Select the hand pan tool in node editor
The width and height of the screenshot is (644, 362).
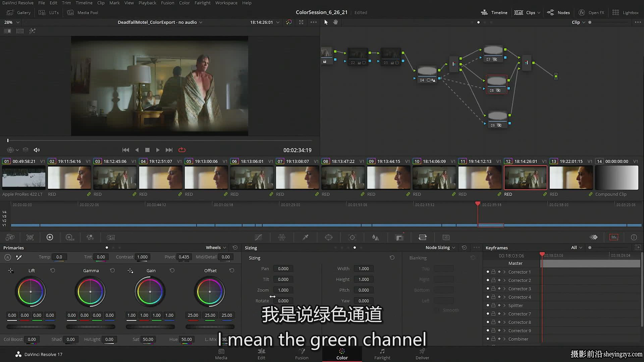(335, 22)
